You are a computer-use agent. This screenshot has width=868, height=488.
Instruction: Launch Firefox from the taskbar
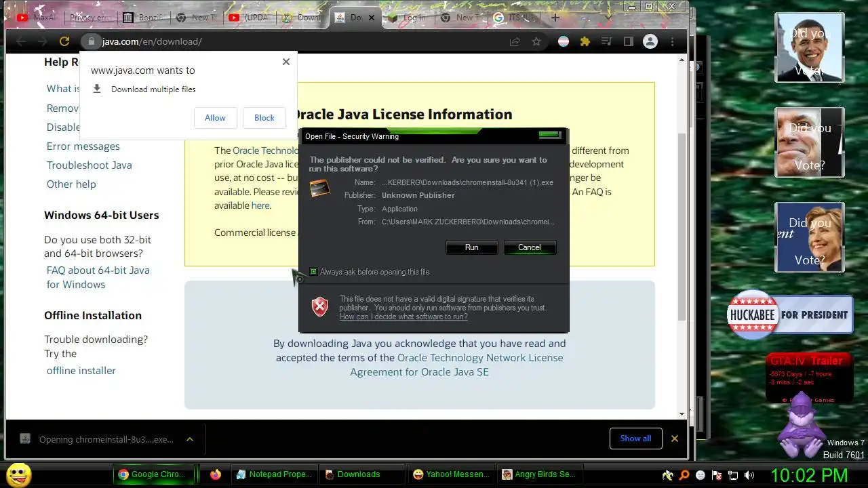pyautogui.click(x=216, y=474)
